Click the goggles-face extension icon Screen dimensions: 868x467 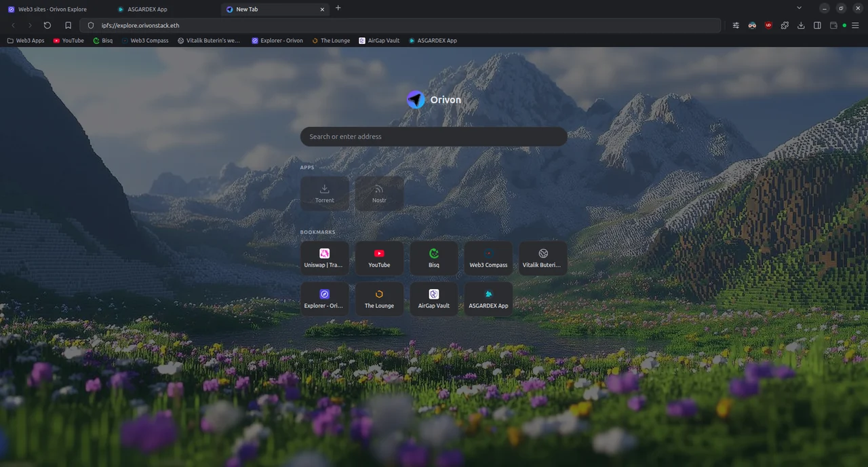(752, 25)
